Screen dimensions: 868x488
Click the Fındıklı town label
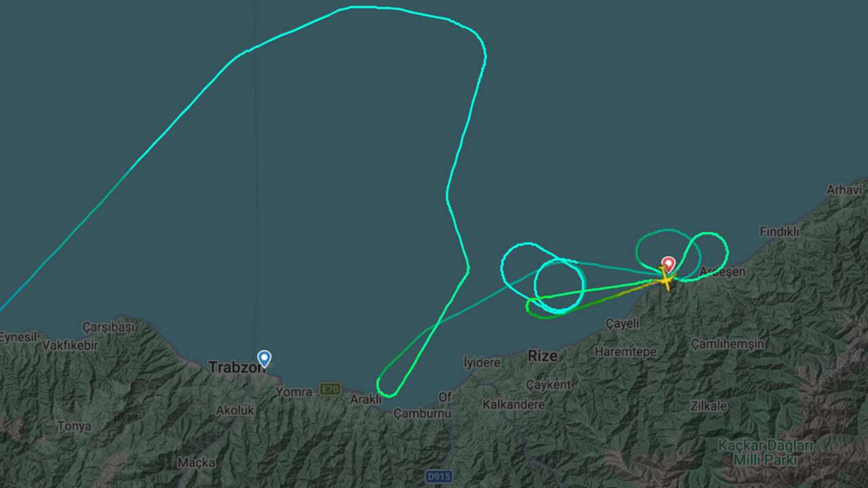click(779, 232)
